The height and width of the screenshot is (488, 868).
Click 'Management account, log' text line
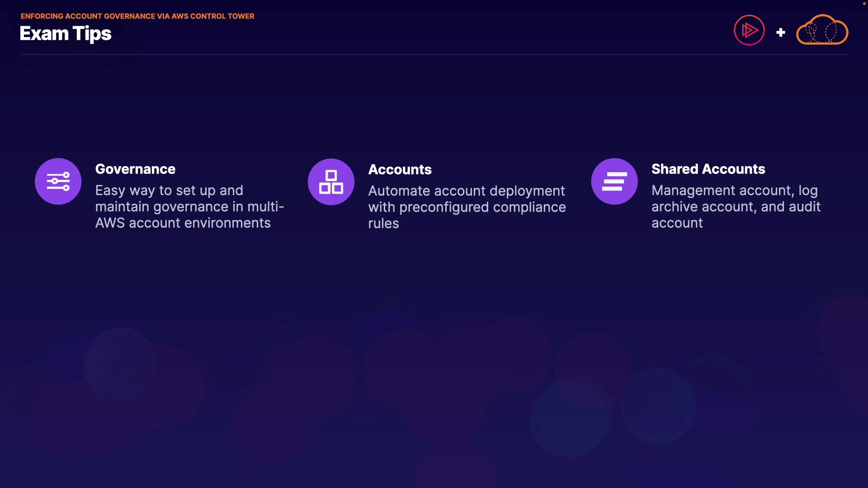click(734, 190)
